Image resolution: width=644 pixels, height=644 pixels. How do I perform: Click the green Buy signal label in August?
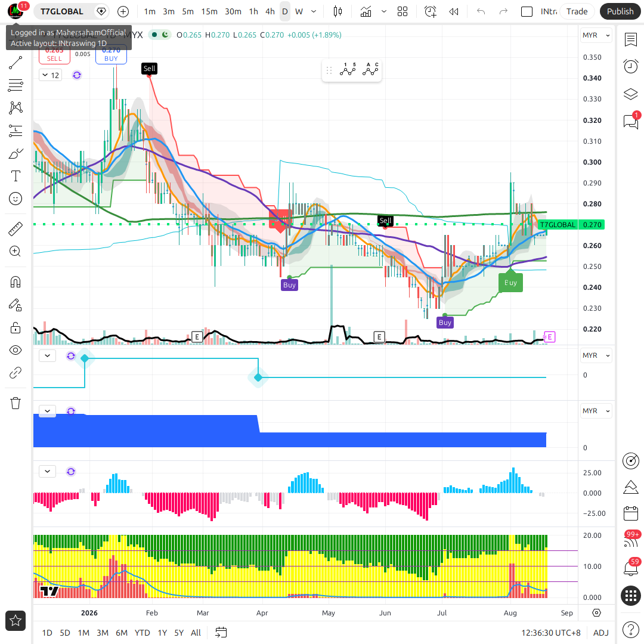point(510,283)
